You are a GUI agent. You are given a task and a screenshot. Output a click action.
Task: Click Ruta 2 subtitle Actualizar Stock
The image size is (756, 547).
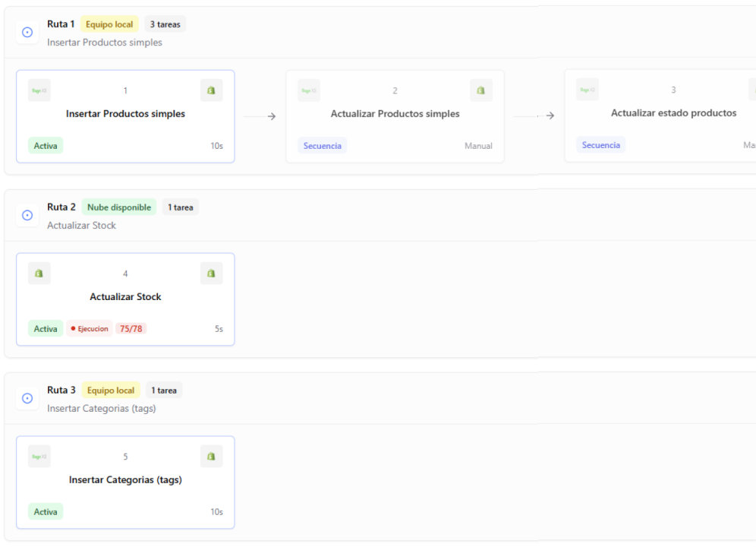click(81, 226)
